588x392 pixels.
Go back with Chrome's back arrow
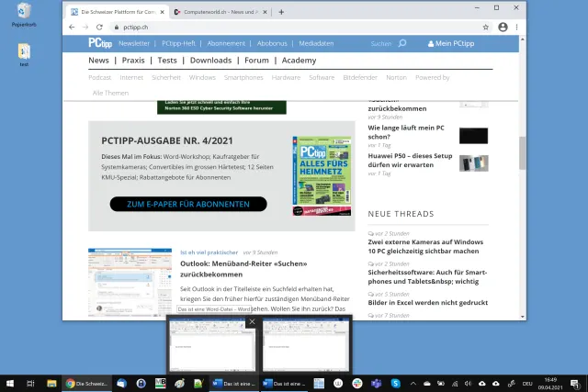click(x=72, y=27)
